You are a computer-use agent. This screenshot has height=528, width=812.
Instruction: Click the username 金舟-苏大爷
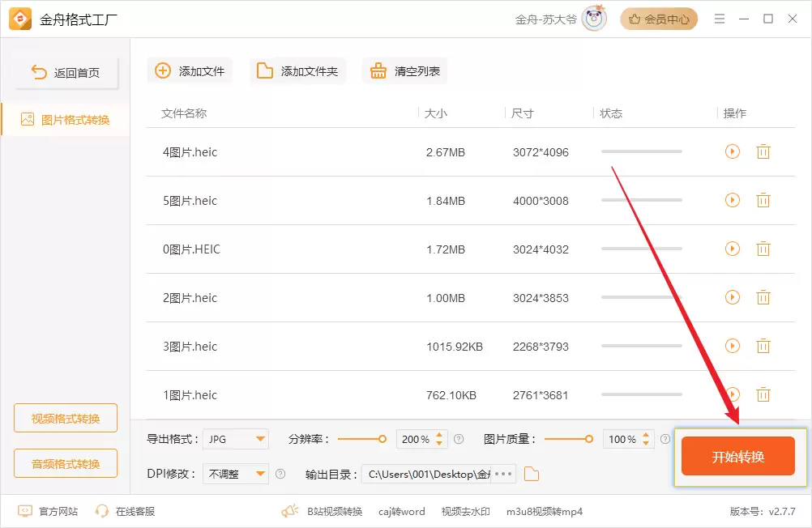(546, 19)
